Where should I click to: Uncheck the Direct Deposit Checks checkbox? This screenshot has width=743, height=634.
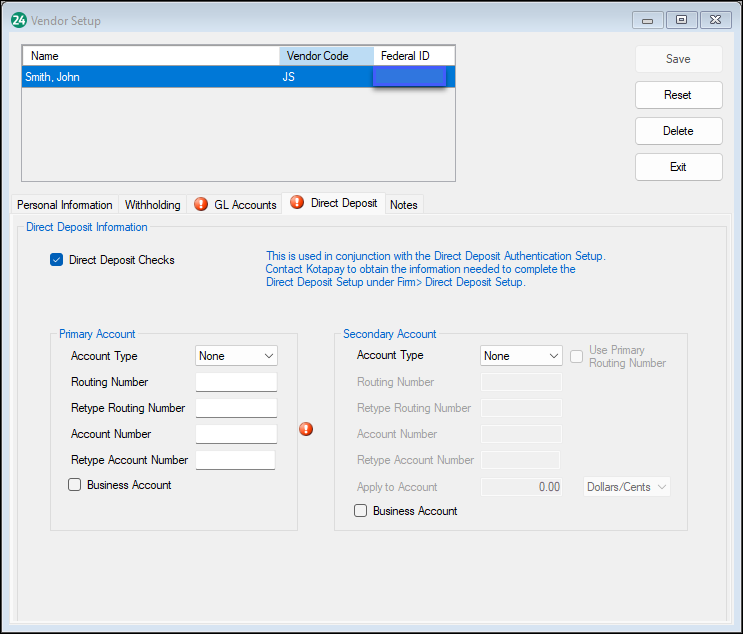(x=57, y=260)
